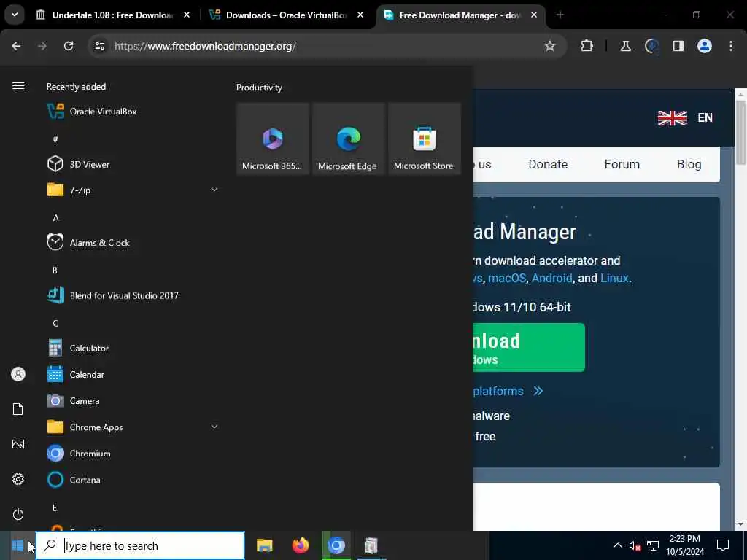This screenshot has width=747, height=560.
Task: Switch to Chromium in taskbar
Action: (336, 545)
